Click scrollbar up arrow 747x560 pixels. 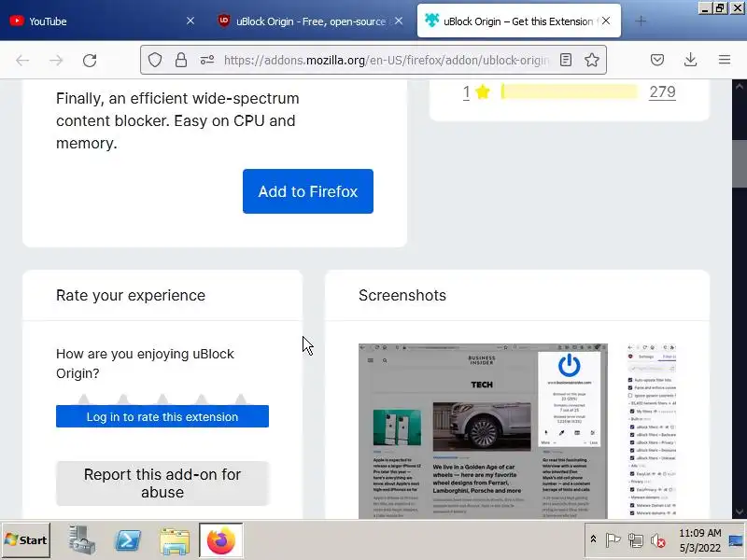[740, 86]
